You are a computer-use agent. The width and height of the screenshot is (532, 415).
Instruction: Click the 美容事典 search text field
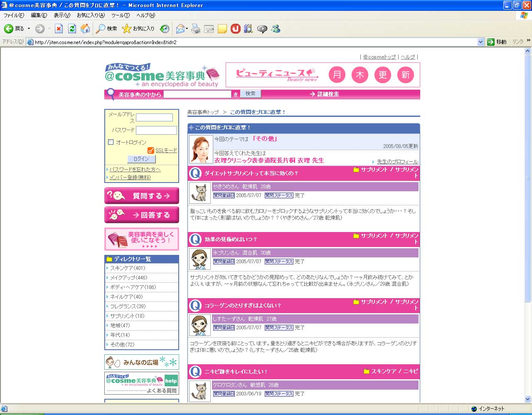coord(197,94)
